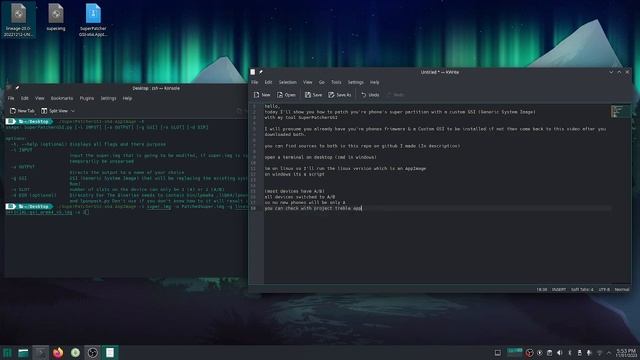Open the Konsole Bookmarks menu
Screen dimensions: 640x360
(62, 98)
